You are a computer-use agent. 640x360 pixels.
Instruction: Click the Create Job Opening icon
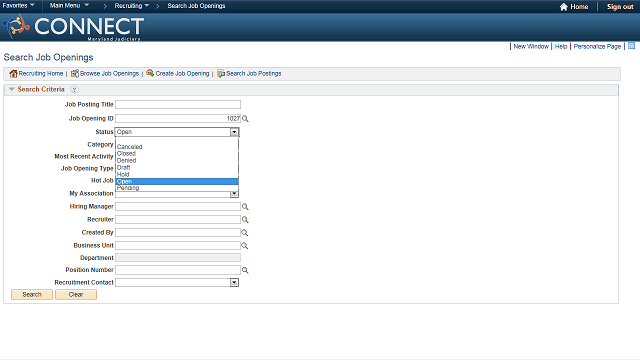click(x=150, y=73)
